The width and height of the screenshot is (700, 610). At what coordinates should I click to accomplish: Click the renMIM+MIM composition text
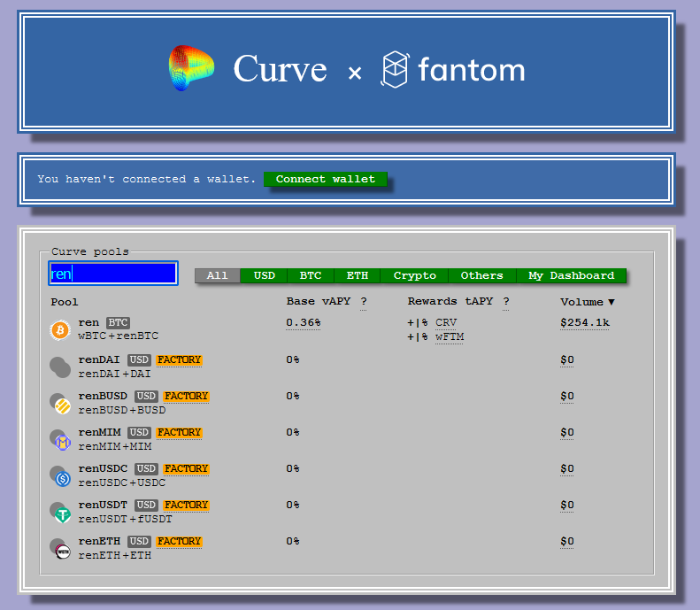(115, 446)
